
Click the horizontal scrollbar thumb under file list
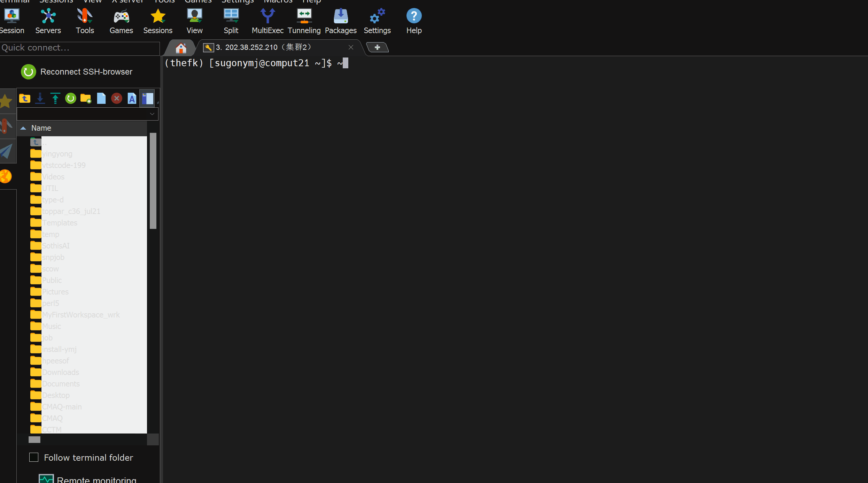34,439
